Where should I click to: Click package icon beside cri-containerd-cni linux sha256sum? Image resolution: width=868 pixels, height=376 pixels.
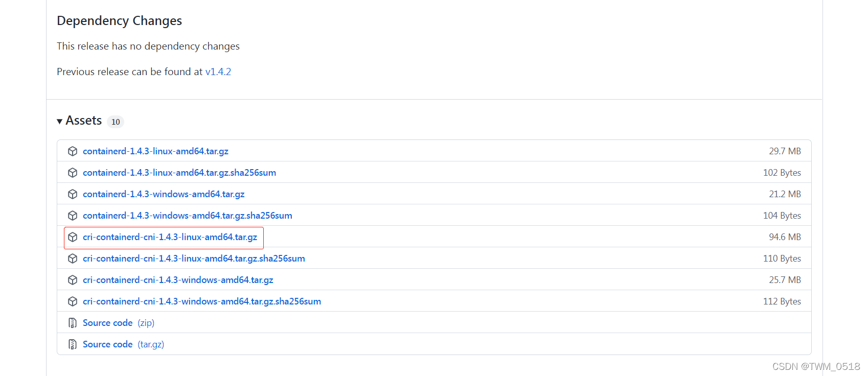coord(73,258)
